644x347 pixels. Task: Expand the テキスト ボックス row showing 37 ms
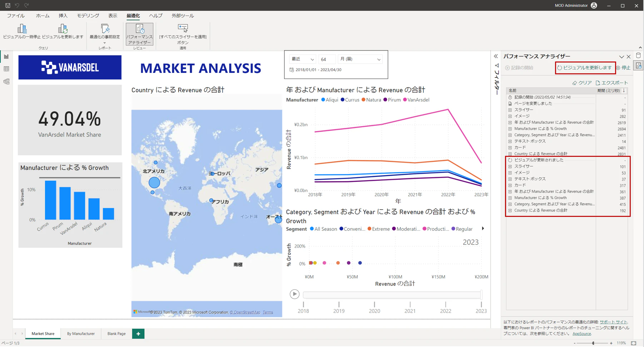(x=510, y=179)
